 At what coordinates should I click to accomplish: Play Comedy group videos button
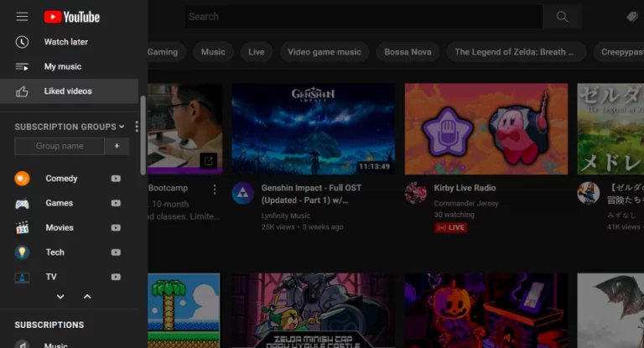pyautogui.click(x=116, y=179)
